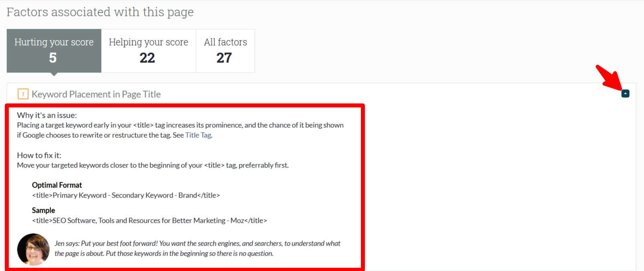Screen dimensions: 644x271
Task: Click the Keyword Placement in Page Title heading
Action: [96, 94]
